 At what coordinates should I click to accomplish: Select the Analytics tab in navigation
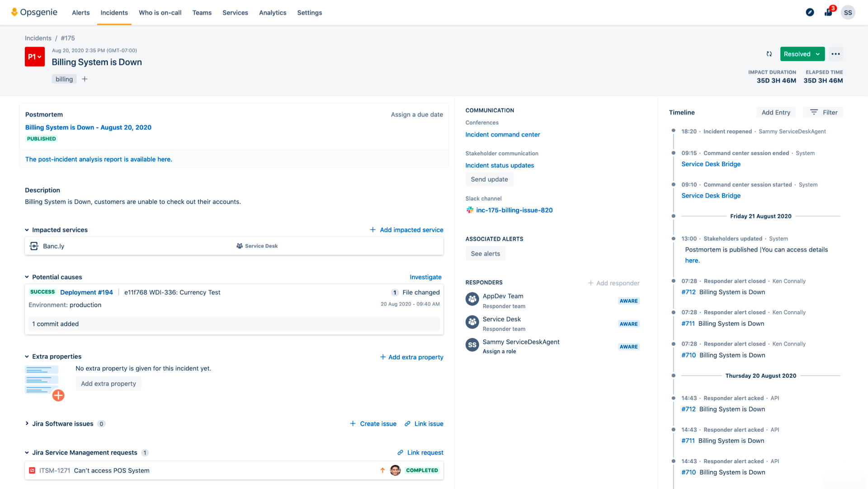[272, 13]
